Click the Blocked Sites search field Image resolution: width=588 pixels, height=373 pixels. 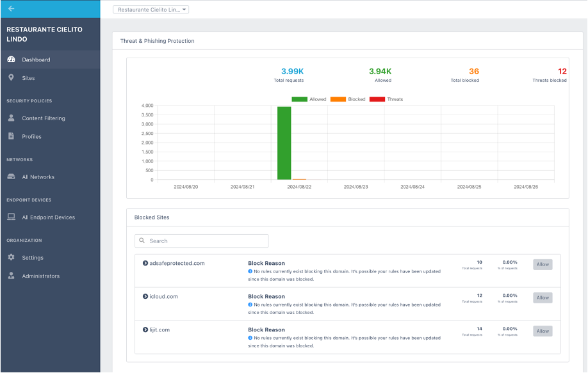click(x=202, y=241)
